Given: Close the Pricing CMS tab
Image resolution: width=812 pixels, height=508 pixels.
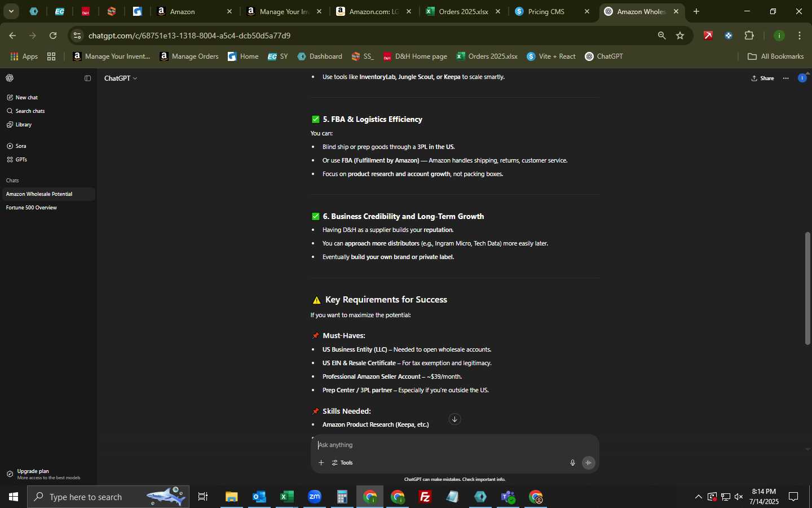Looking at the screenshot, I should click(587, 11).
